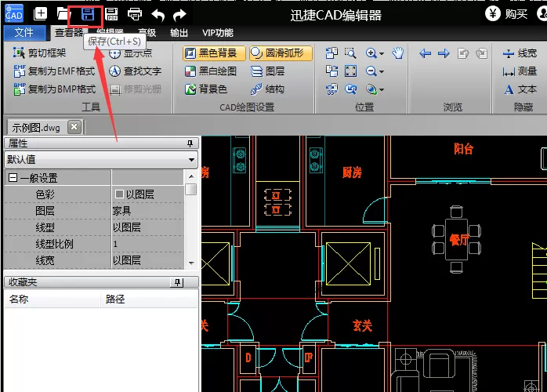Screen dimensions: 547x392
Task: Select the 线型 value 以图层
Action: (148, 227)
